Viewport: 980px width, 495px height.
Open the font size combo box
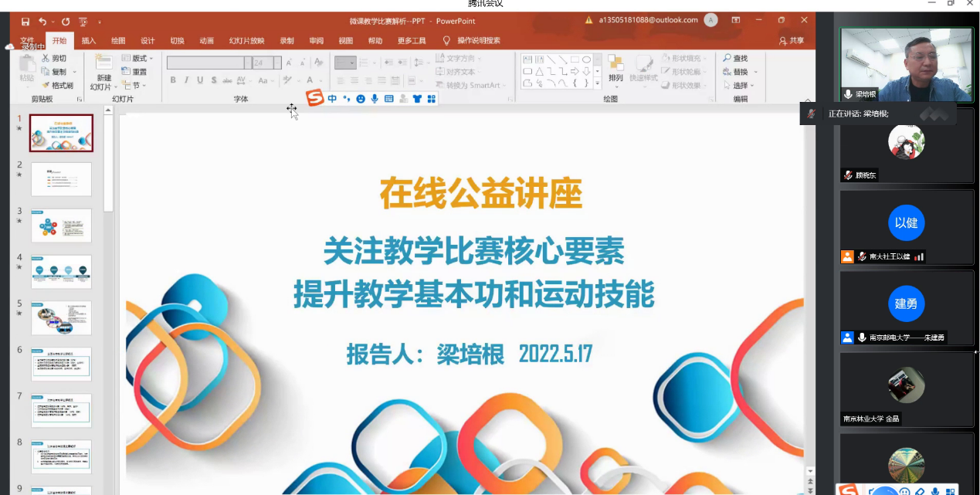265,63
